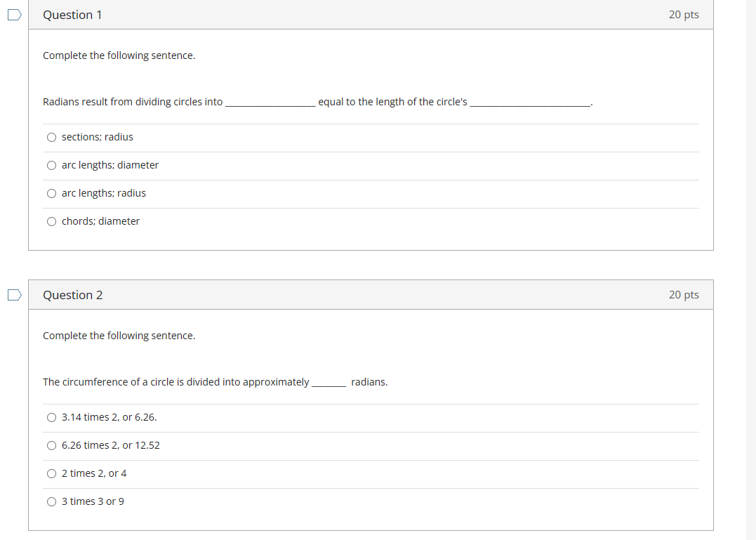Click "Complete the following sentence" in Question 1

pyautogui.click(x=119, y=55)
